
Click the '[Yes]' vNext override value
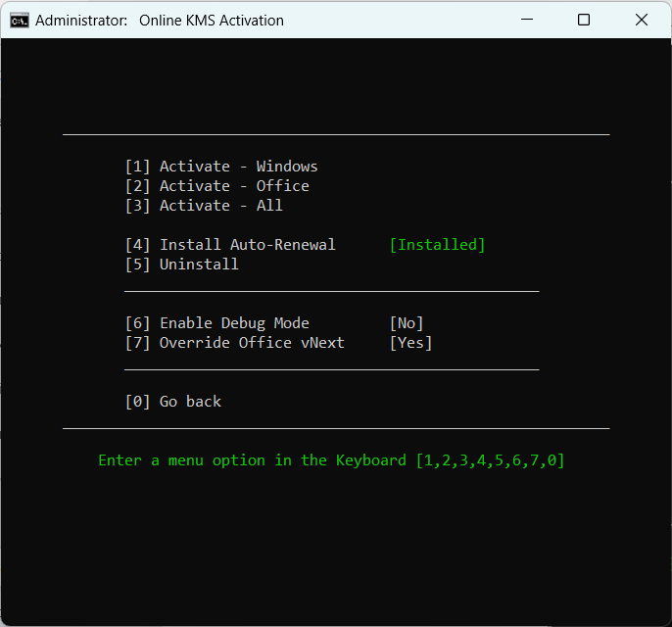pyautogui.click(x=411, y=343)
